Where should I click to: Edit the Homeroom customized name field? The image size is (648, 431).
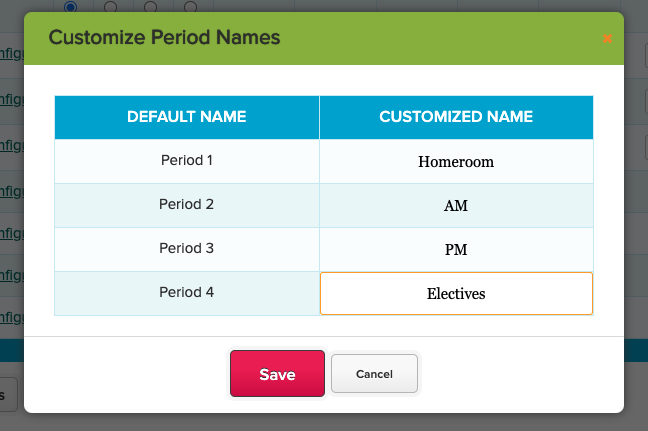click(x=456, y=161)
